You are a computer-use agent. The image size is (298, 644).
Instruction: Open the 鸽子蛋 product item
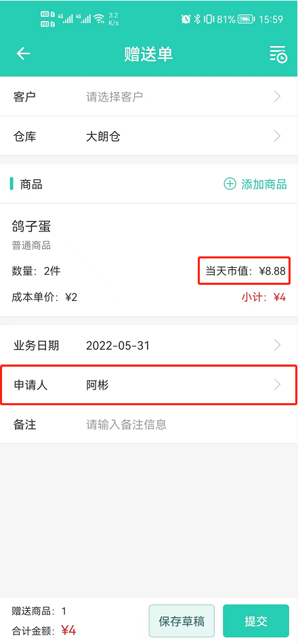coord(149,260)
